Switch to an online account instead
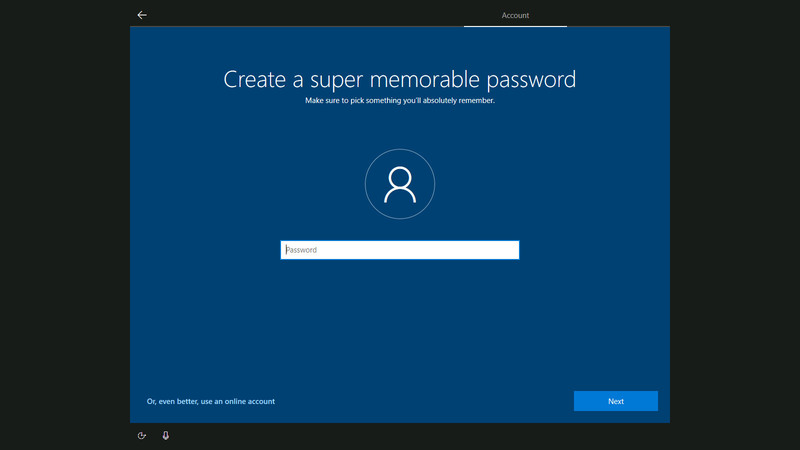 tap(249, 402)
